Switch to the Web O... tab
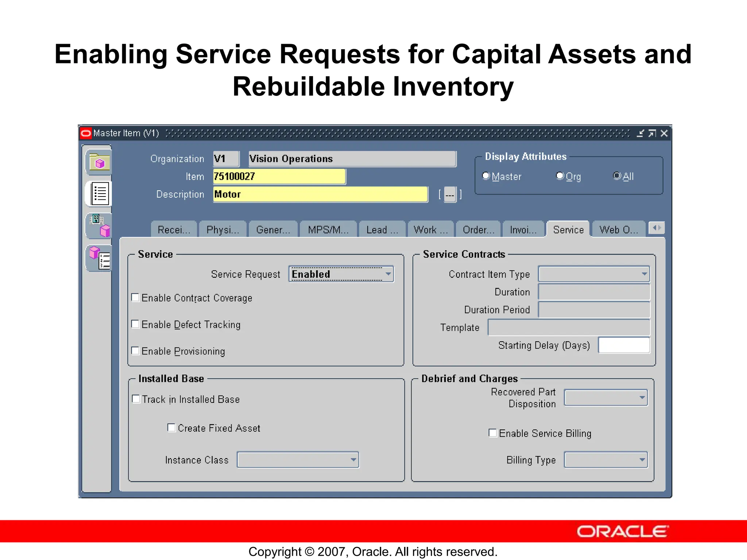The image size is (747, 560). coord(619,229)
